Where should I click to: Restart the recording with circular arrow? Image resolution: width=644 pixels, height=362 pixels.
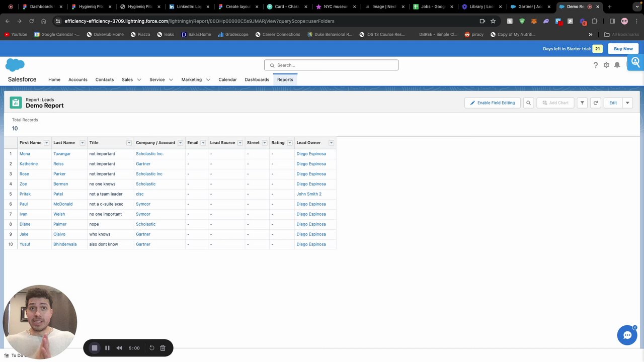click(152, 348)
